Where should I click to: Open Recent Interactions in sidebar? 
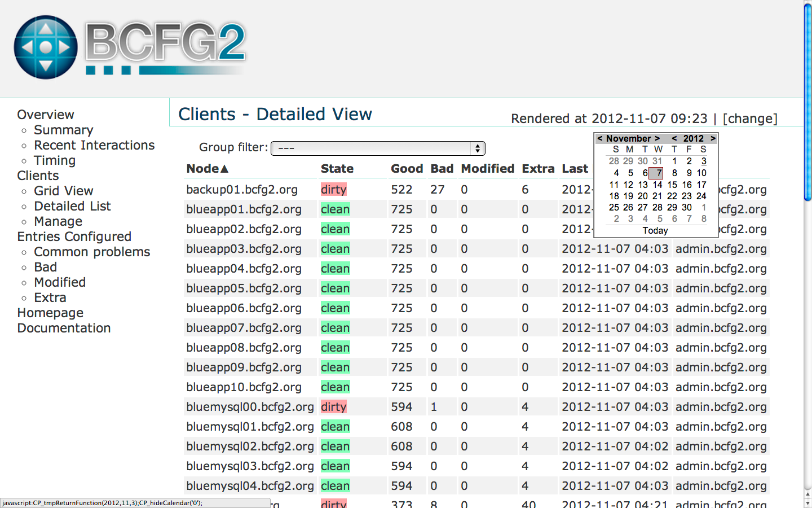click(94, 145)
